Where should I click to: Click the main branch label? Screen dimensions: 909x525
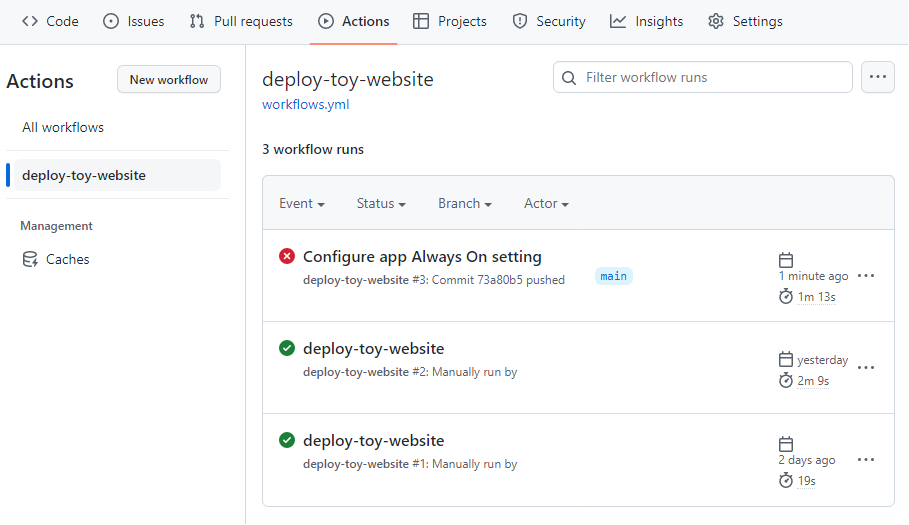click(613, 276)
